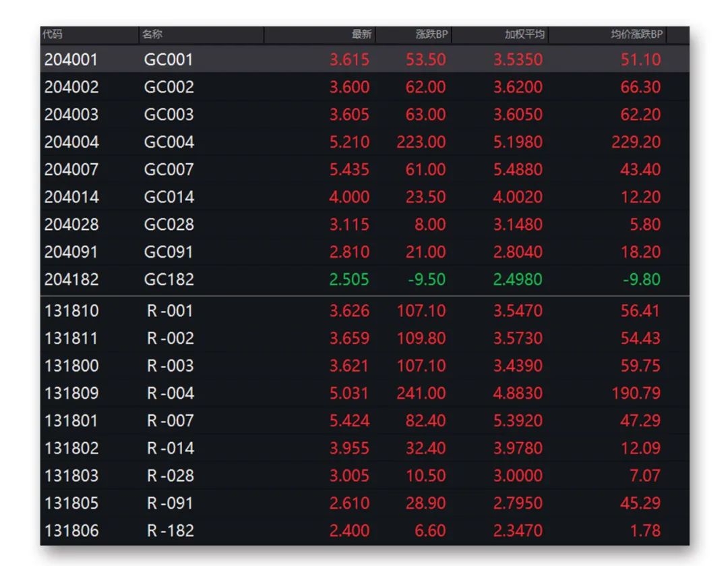Click weighted average 3.0000
This screenshot has width=728, height=566.
pos(518,476)
